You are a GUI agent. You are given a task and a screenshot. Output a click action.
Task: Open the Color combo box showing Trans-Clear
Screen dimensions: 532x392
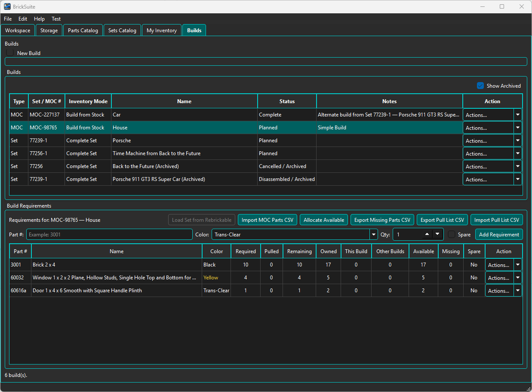(x=295, y=234)
